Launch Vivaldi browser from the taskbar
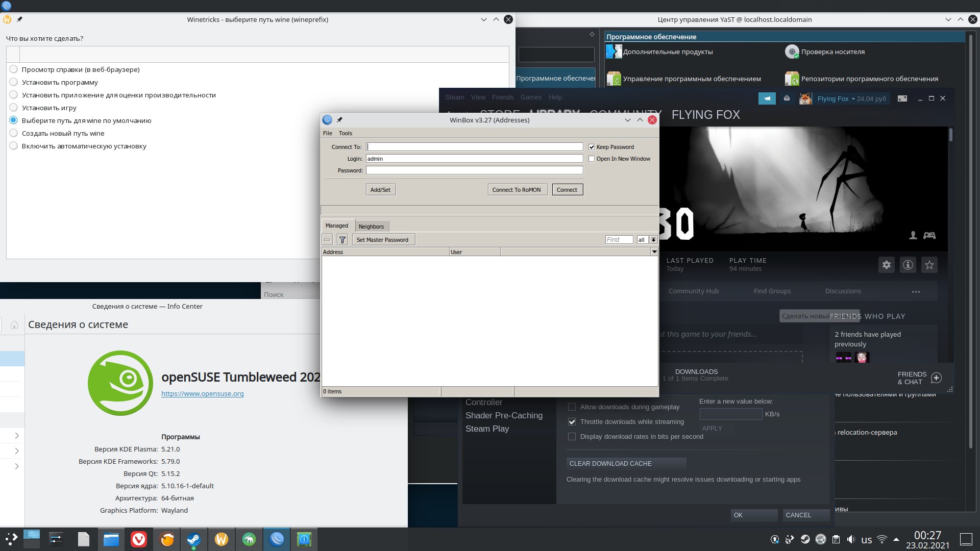Viewport: 980px width, 551px height. tap(139, 539)
